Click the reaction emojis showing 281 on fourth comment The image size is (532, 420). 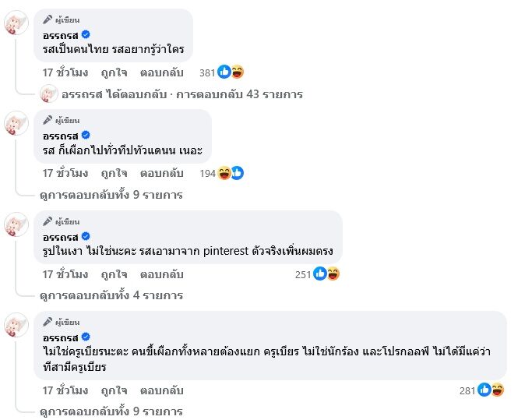point(492,390)
